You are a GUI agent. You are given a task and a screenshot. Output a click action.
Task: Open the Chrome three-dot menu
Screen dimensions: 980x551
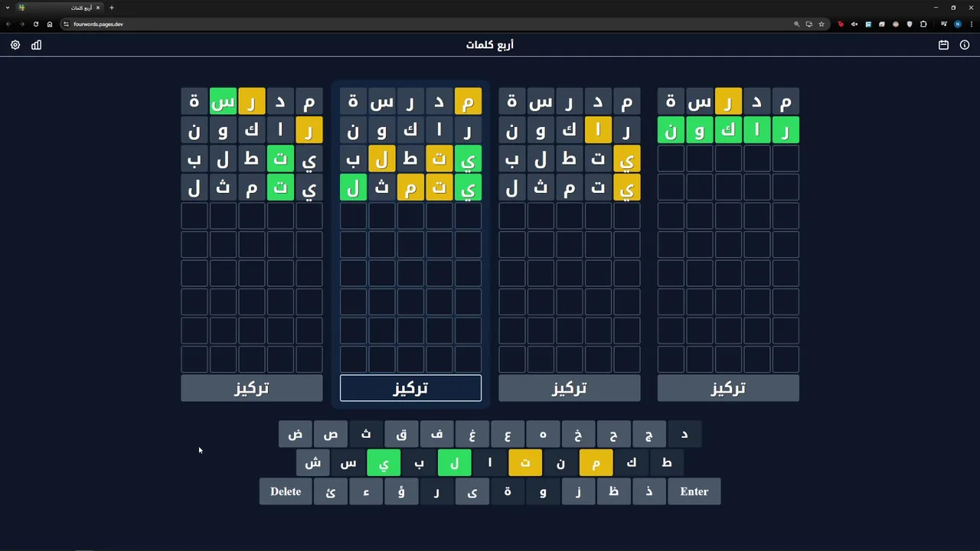[971, 24]
